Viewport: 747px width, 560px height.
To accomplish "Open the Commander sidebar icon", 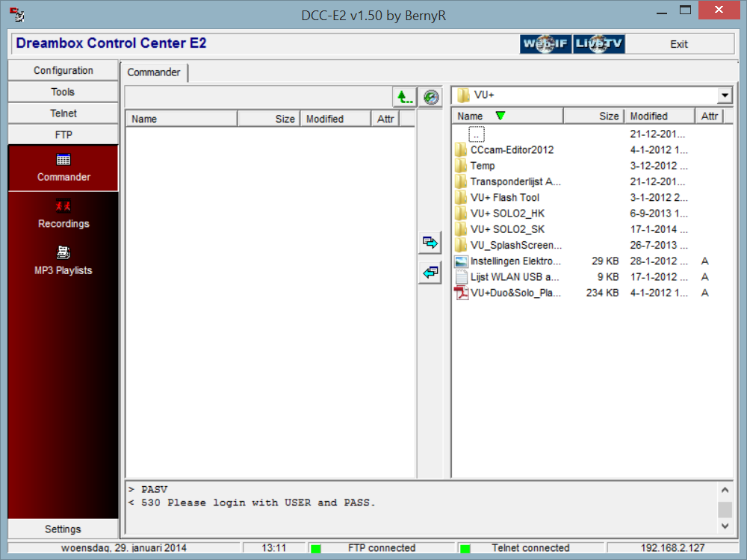I will click(63, 160).
